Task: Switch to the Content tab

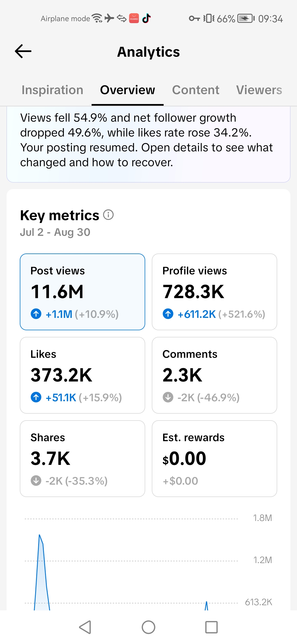Action: point(196,90)
